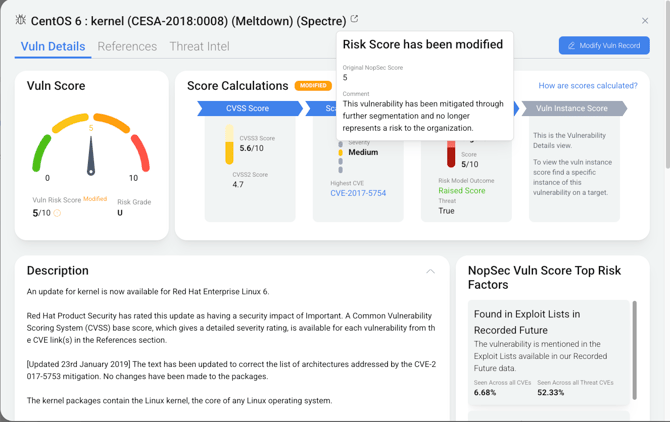Select the Vuln Details tab
Image resolution: width=670 pixels, height=422 pixels.
53,46
